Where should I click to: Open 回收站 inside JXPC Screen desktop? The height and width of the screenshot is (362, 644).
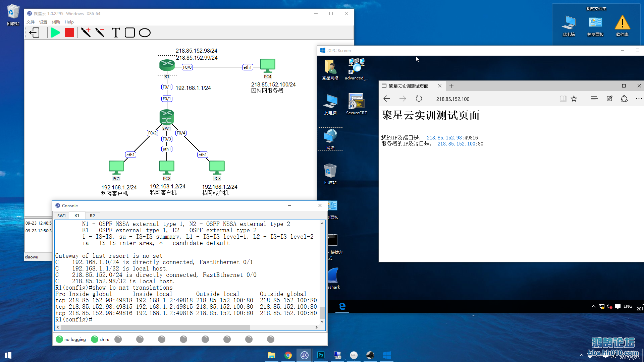pos(330,174)
